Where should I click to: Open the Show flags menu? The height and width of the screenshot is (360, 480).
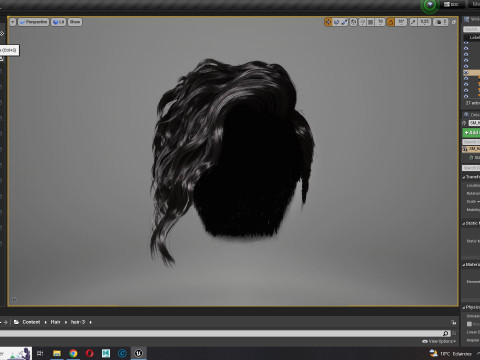click(x=75, y=22)
